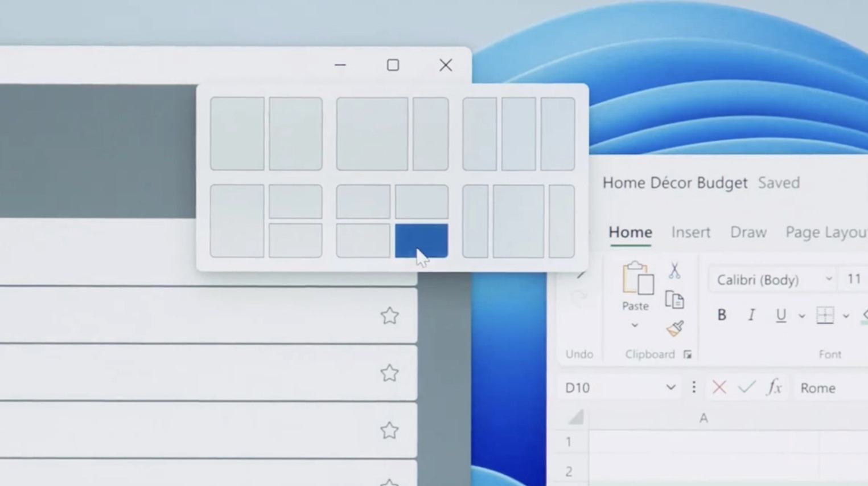Click the Paste clipboard icon
The image size is (868, 486).
click(637, 280)
